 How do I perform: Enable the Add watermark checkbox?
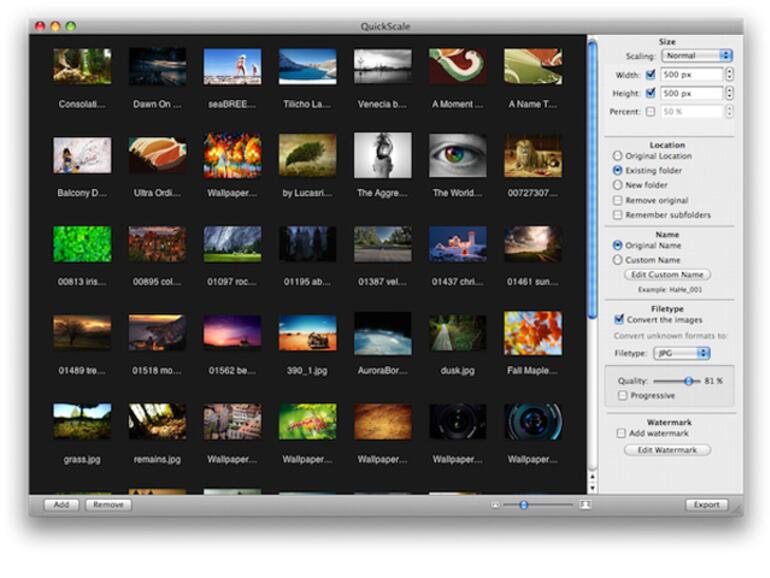tap(617, 435)
